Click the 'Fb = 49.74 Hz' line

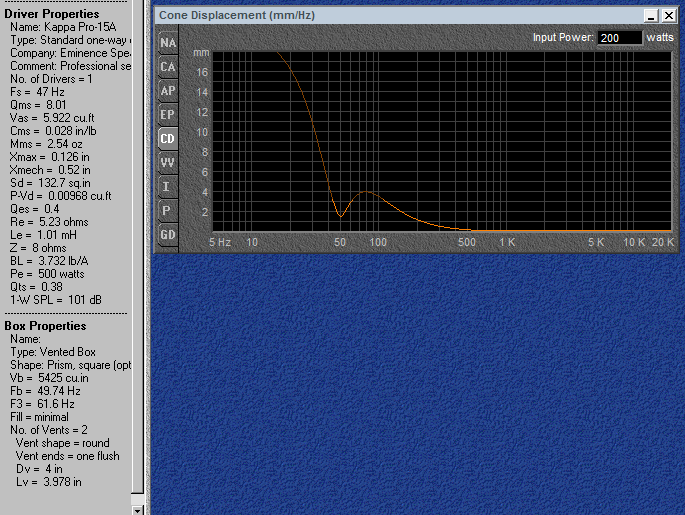[45, 391]
